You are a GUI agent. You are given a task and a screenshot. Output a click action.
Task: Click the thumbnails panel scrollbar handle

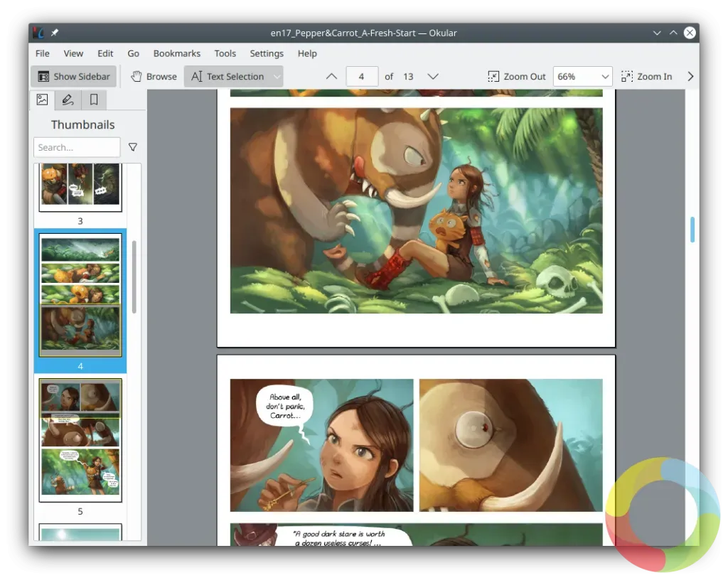coord(134,277)
